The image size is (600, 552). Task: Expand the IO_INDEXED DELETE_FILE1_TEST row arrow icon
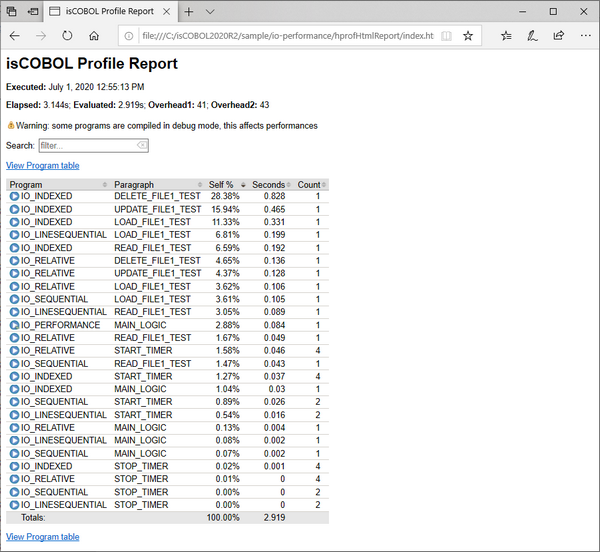(x=14, y=196)
